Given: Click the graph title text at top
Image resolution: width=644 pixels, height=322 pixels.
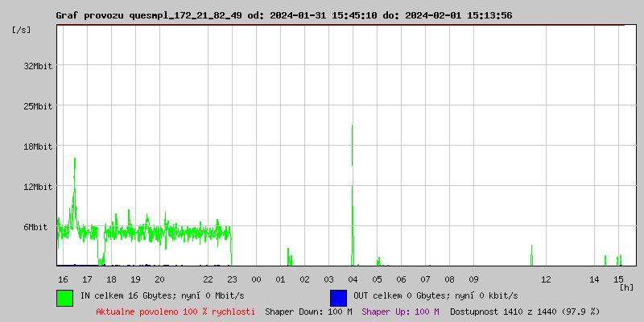Looking at the screenshot, I should tap(283, 15).
